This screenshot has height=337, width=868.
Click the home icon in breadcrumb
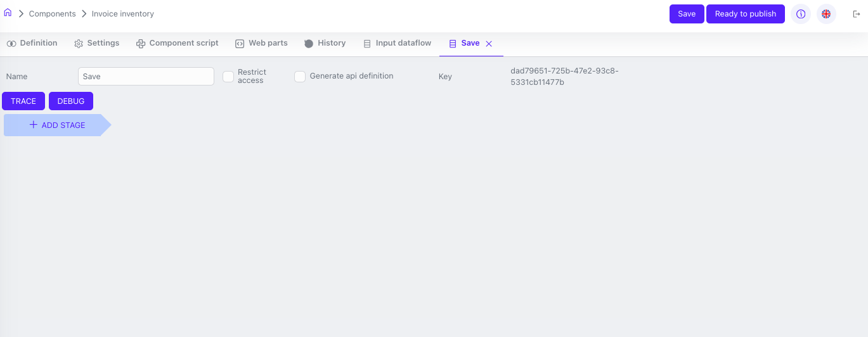(8, 13)
